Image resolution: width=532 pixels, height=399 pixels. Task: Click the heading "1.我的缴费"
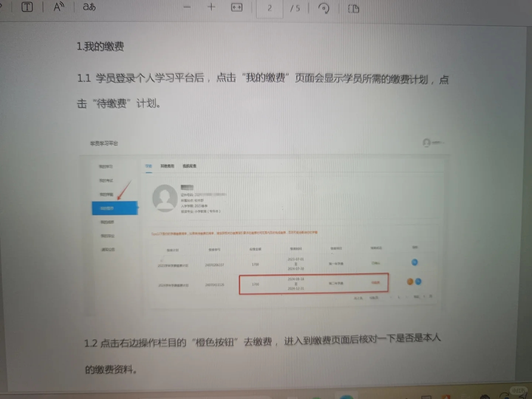point(100,46)
